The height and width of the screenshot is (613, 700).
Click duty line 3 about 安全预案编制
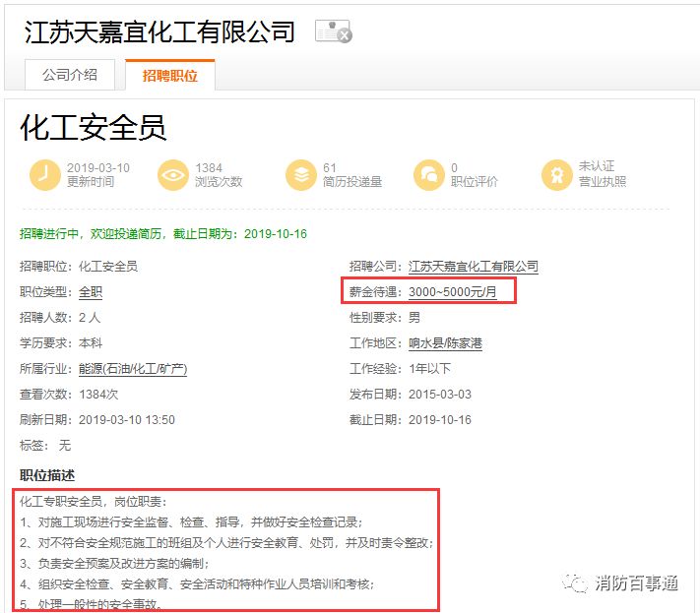tap(114, 563)
